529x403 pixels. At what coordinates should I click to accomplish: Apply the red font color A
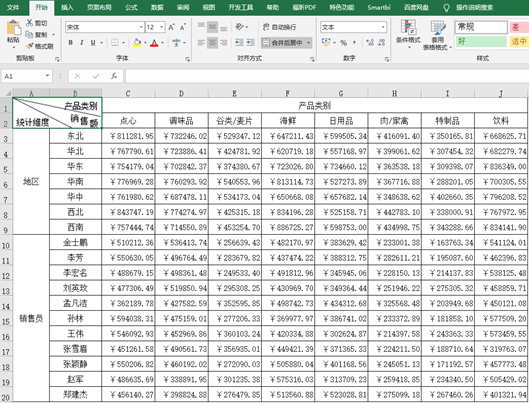coord(154,43)
